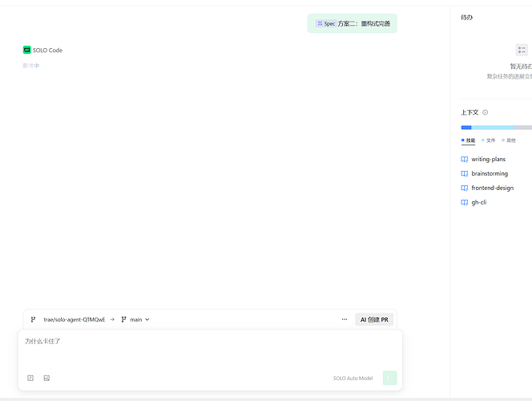Click the green send/stop button
Image resolution: width=532 pixels, height=401 pixels.
[390, 378]
